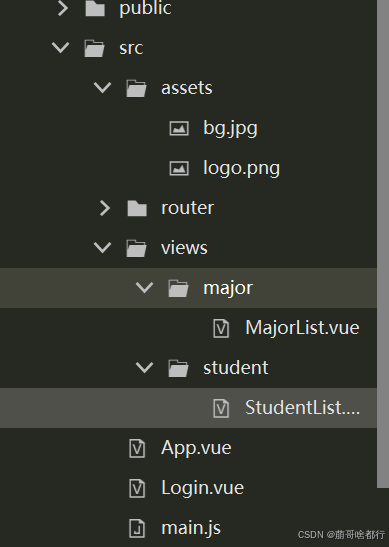Collapse the major folder chevron

click(144, 287)
